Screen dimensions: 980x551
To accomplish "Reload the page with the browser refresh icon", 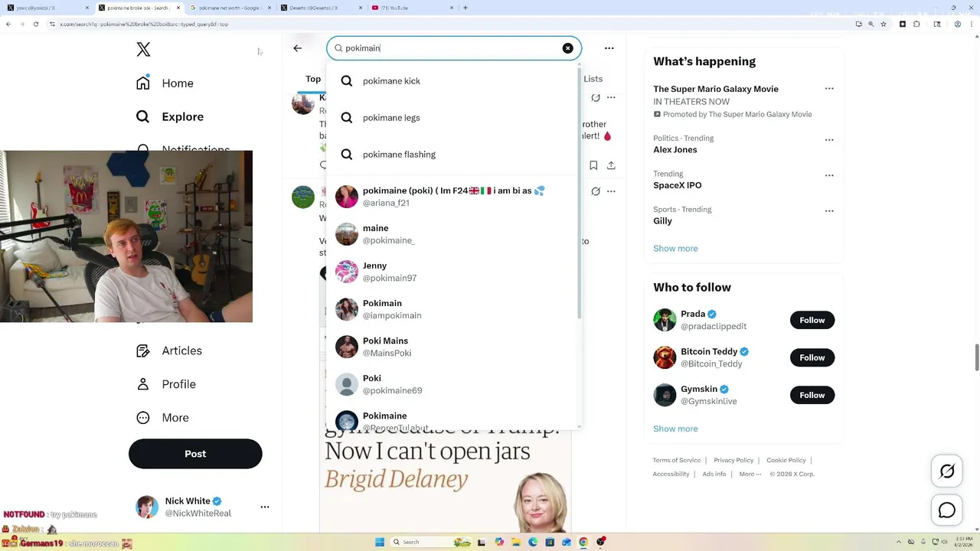I will coord(35,24).
